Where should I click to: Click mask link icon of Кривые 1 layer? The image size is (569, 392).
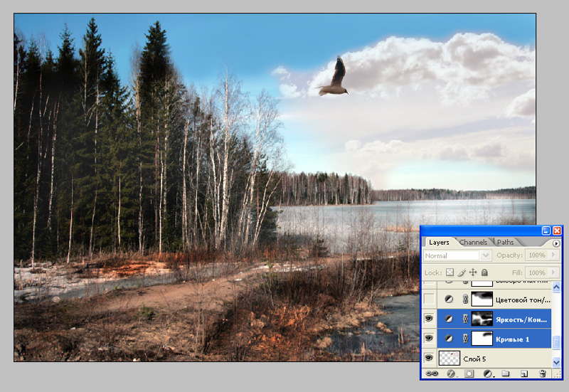coord(465,339)
